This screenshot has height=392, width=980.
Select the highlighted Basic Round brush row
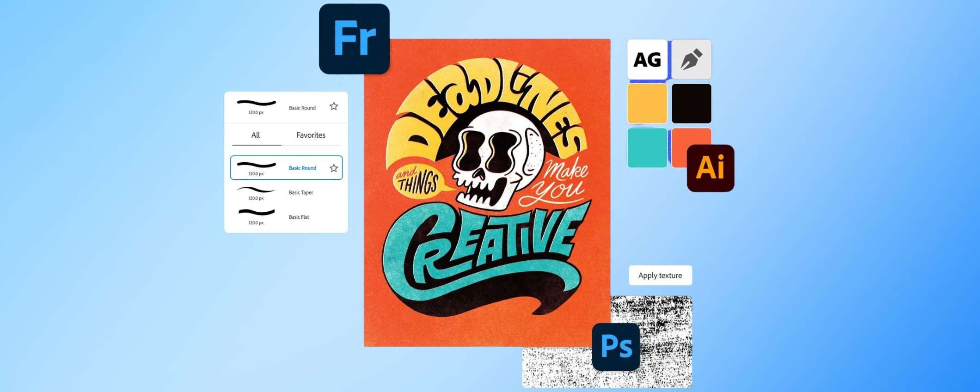click(x=287, y=168)
